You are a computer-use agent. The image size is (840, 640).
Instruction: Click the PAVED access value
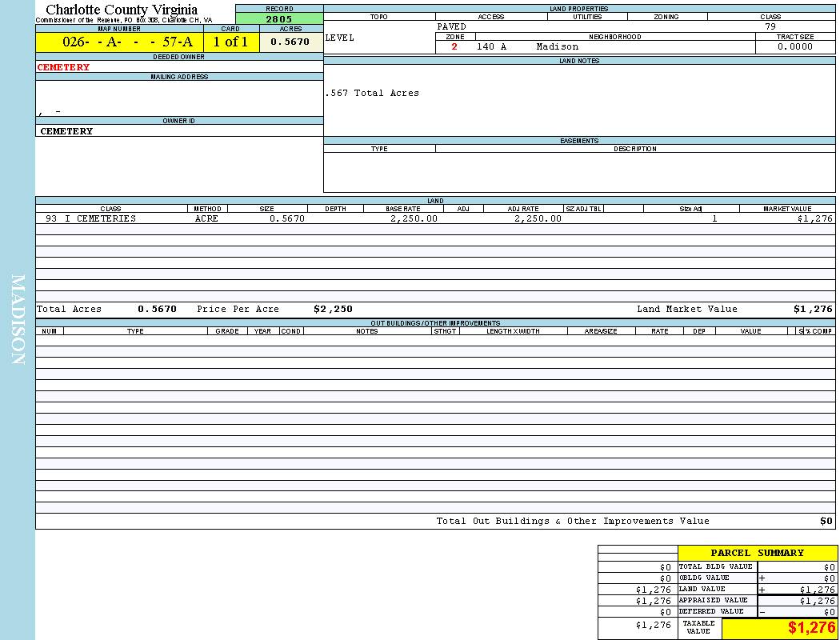coord(452,26)
